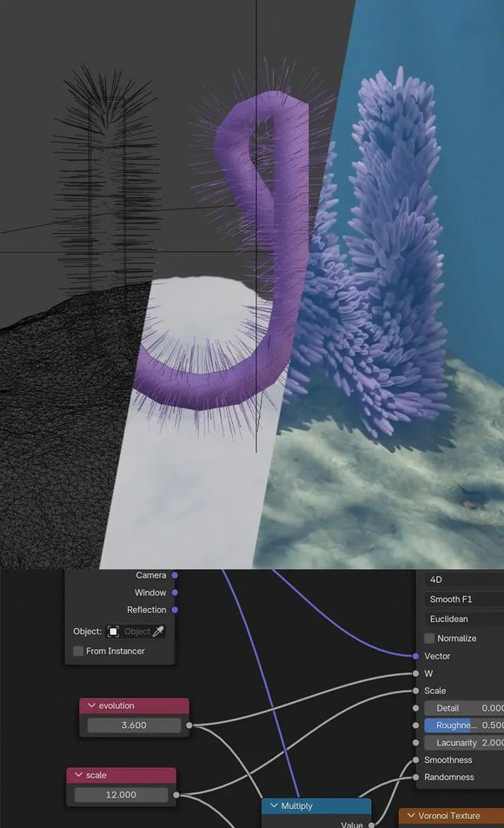Click the Reflection output socket
504x828 pixels.
[x=175, y=610]
